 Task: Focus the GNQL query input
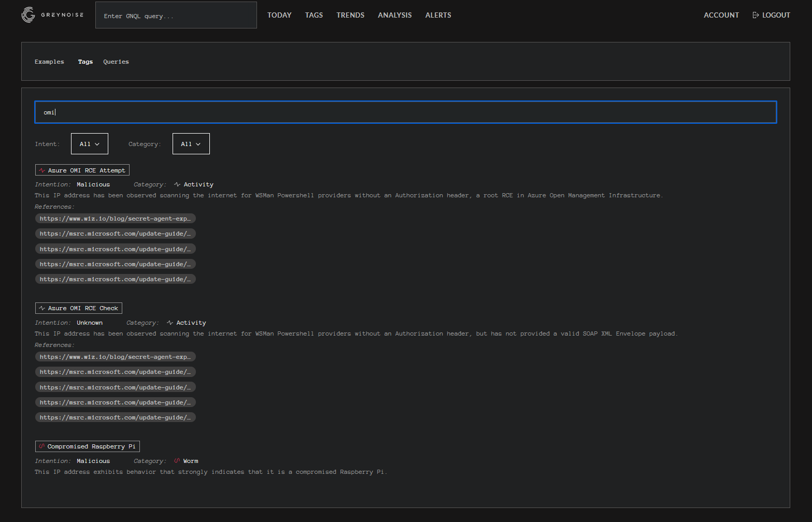pyautogui.click(x=176, y=15)
